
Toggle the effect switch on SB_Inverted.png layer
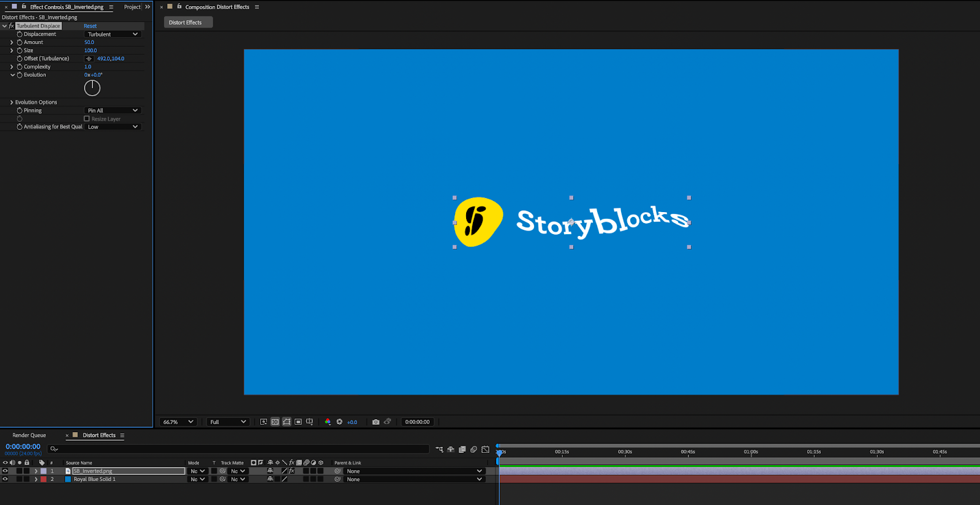[292, 471]
